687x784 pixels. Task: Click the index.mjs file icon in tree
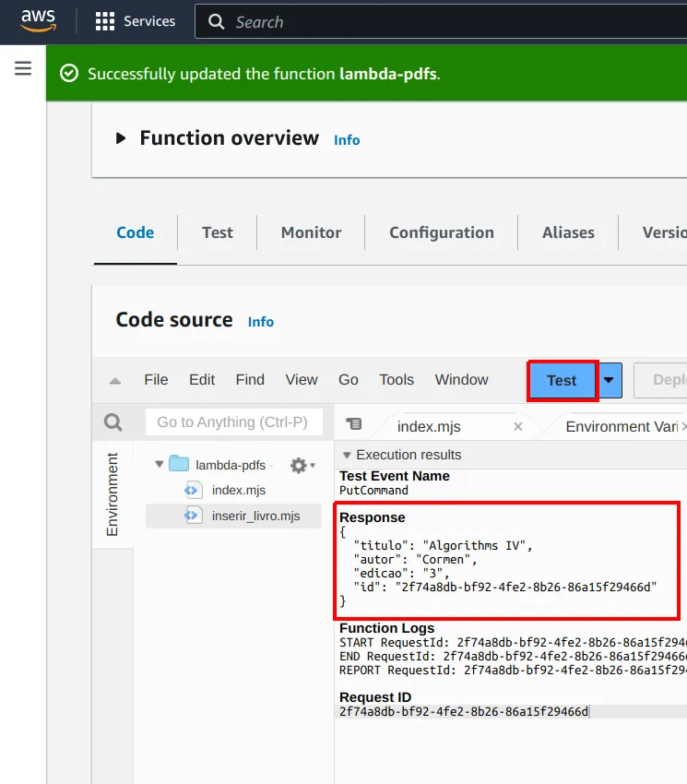point(193,490)
